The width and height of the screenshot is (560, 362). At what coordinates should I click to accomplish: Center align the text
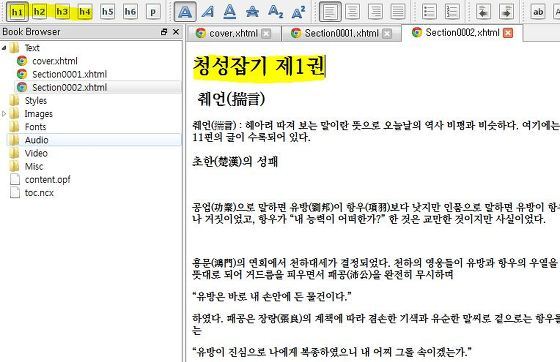point(352,12)
